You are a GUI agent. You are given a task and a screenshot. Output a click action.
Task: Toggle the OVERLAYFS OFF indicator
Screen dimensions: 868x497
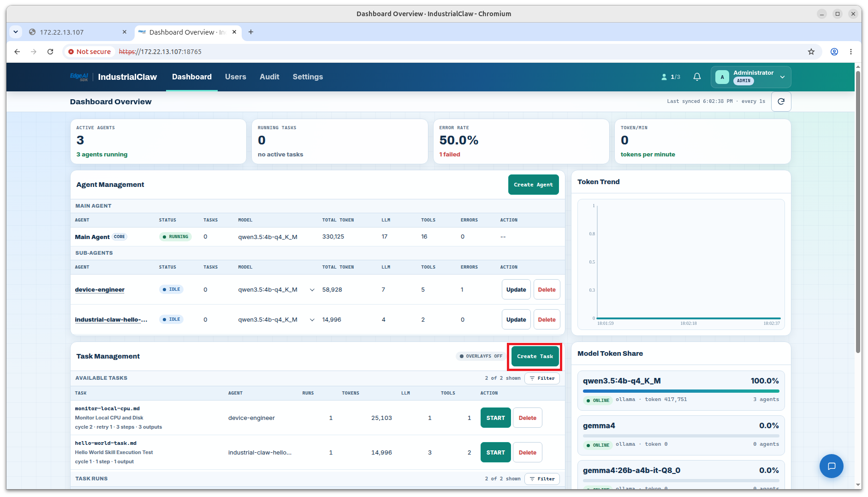[481, 356]
